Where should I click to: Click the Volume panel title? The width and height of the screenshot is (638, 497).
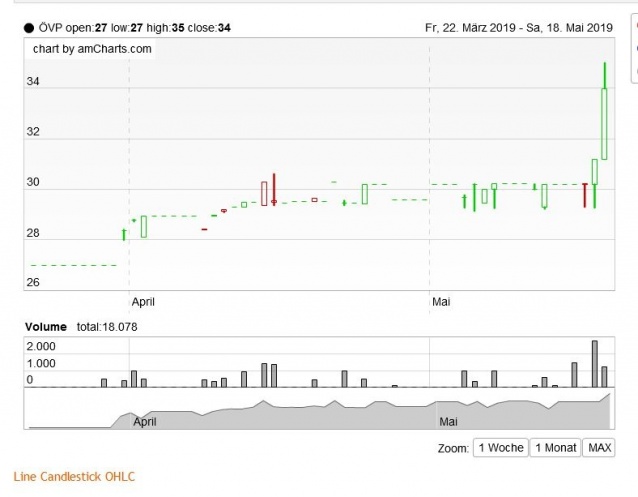click(x=45, y=327)
